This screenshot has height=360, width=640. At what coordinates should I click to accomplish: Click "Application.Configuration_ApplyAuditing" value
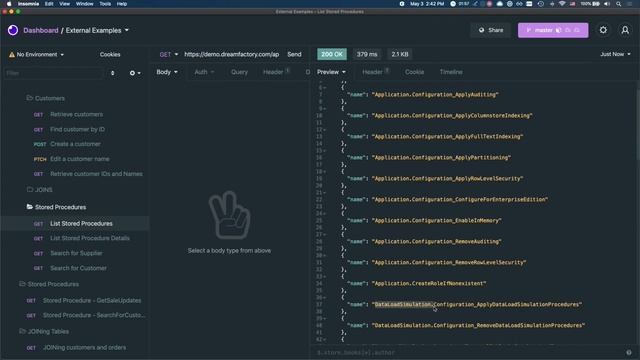[435, 95]
